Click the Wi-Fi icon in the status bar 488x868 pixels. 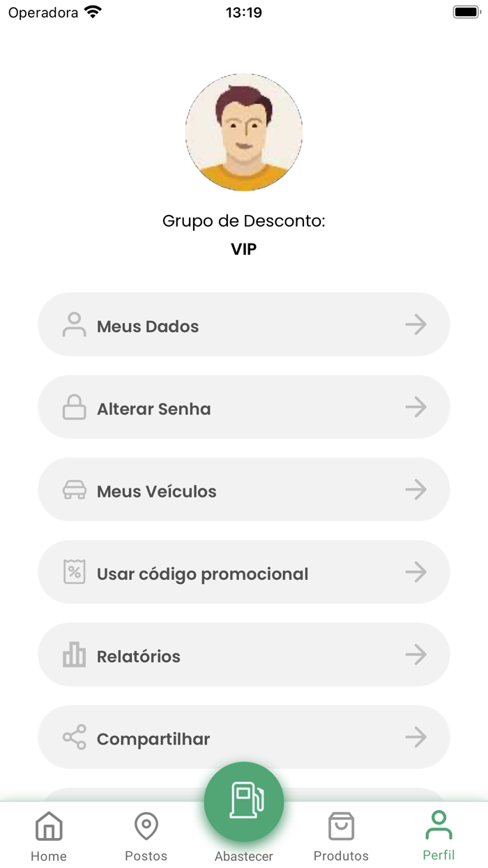[92, 10]
